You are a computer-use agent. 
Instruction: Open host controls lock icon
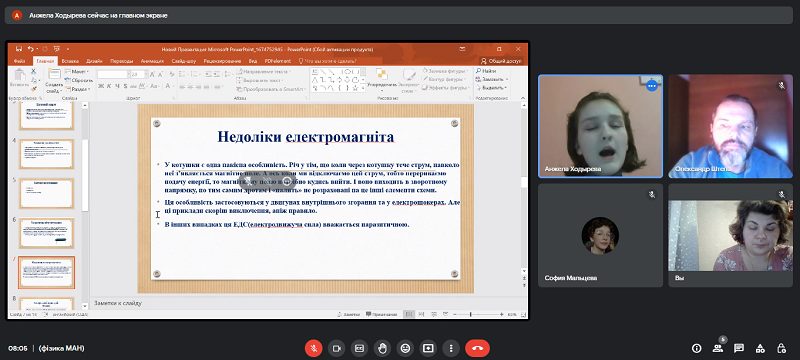781,348
